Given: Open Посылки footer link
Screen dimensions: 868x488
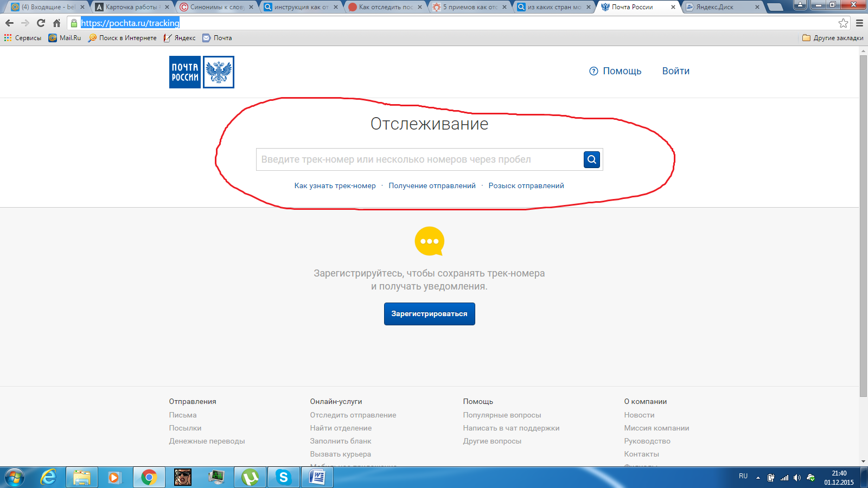Looking at the screenshot, I should pos(185,428).
